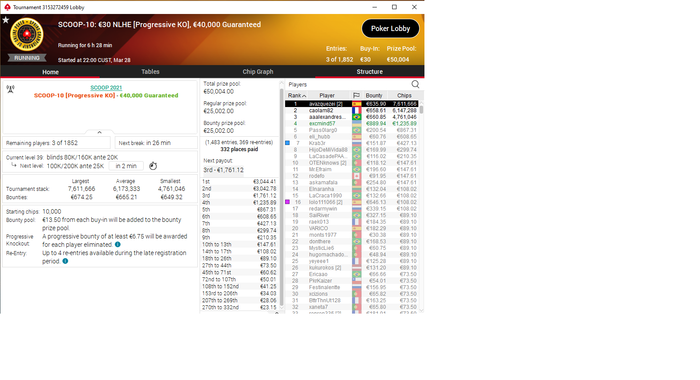Sort players by the Bounty column

(x=374, y=96)
